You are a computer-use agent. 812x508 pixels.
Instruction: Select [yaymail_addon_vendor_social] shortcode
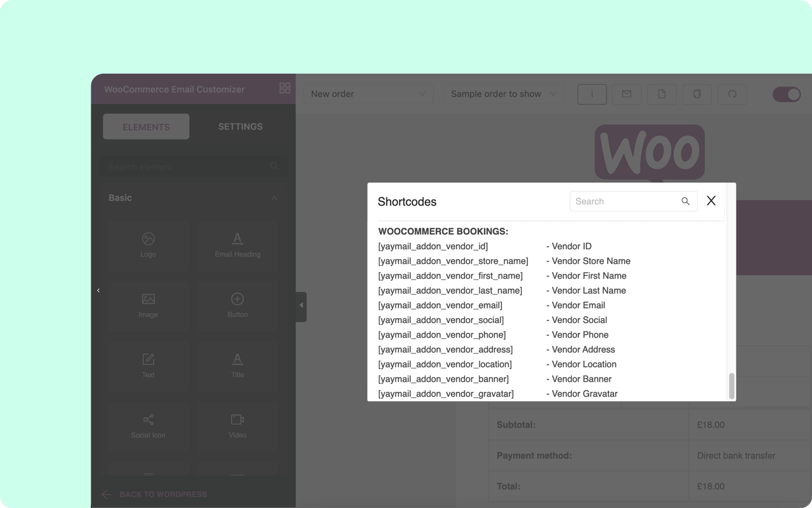(441, 320)
